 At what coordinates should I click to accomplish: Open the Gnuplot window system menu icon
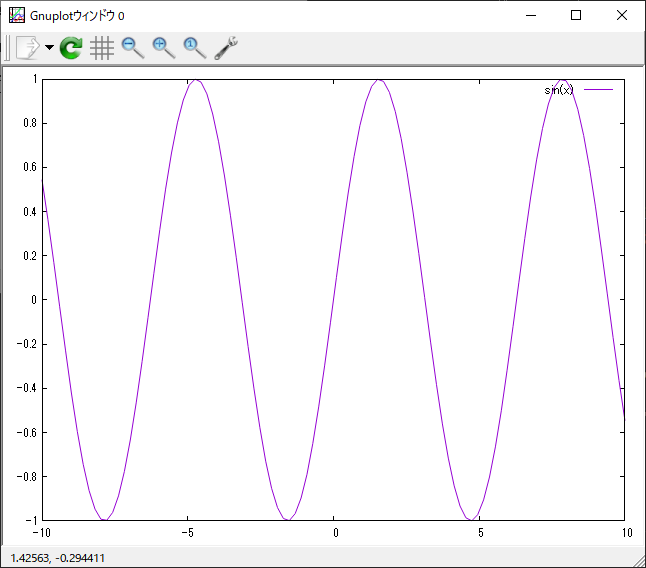(x=17, y=15)
